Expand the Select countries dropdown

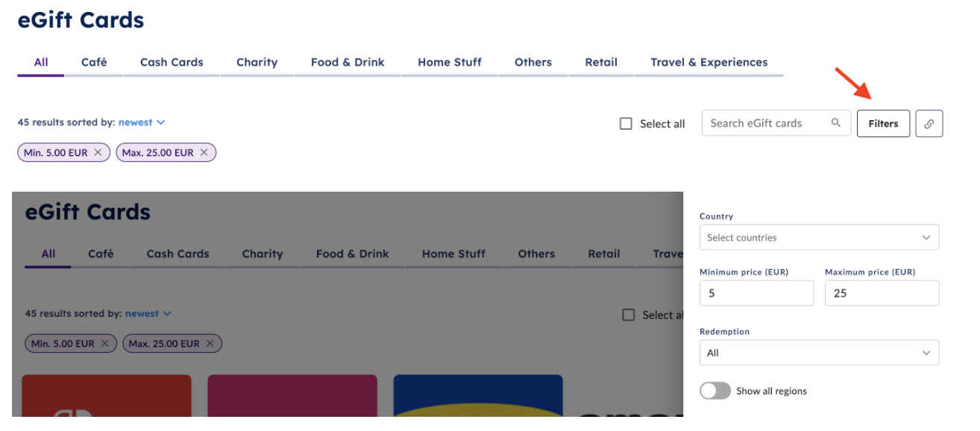point(819,238)
